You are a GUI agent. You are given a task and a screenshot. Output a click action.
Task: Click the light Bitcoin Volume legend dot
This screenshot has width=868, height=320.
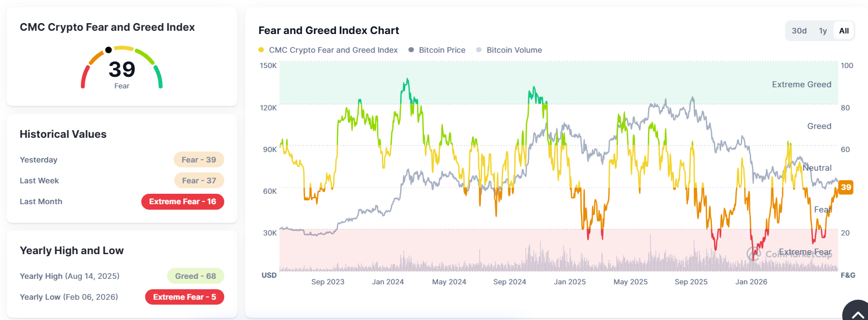[479, 50]
